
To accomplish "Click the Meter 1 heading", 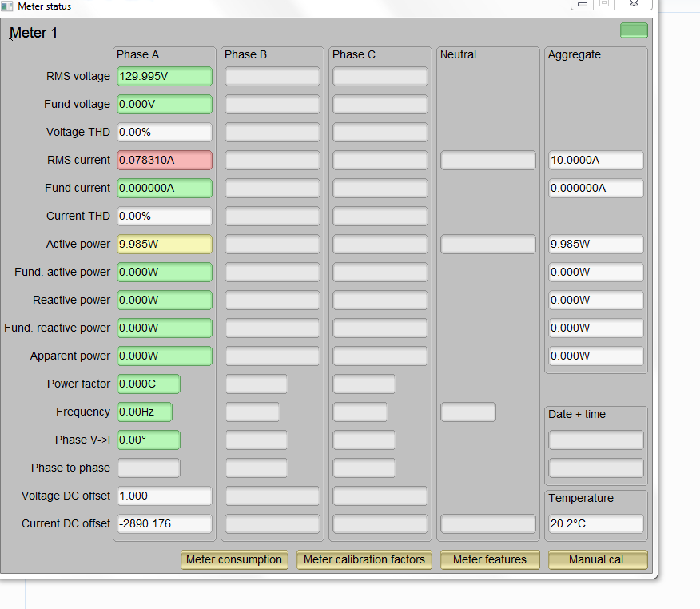I will [34, 33].
